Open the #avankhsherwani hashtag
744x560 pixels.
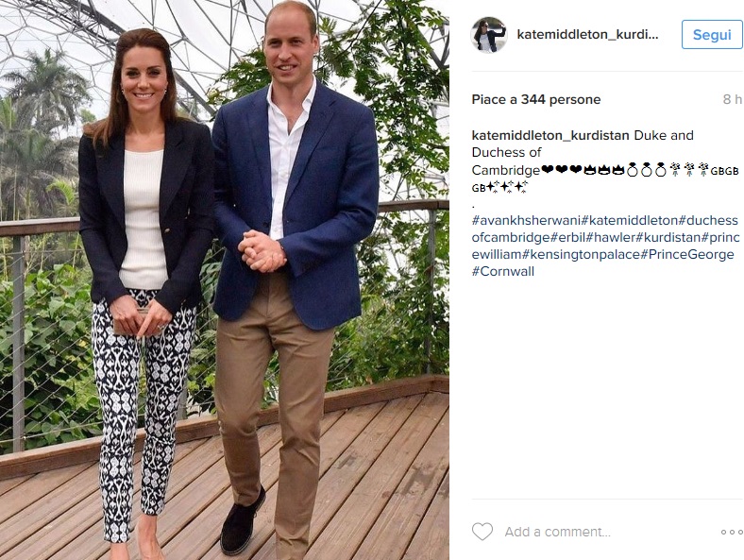(526, 220)
